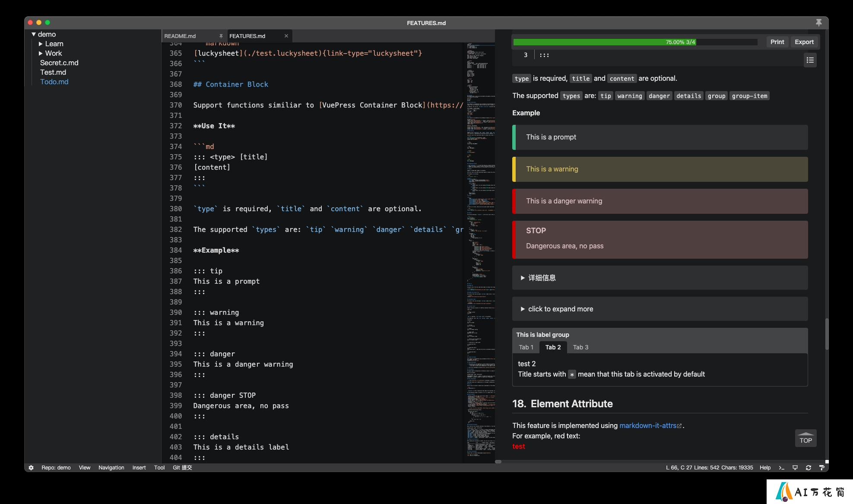
Task: Open the Git 提交 menu
Action: tap(182, 468)
